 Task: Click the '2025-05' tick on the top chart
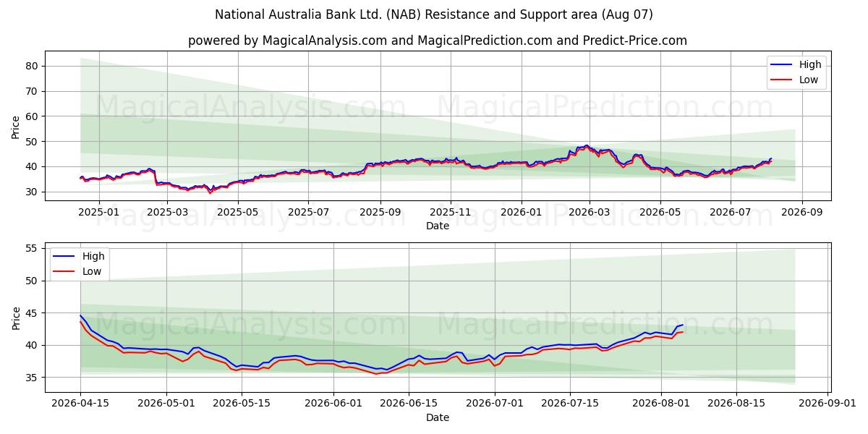point(239,213)
